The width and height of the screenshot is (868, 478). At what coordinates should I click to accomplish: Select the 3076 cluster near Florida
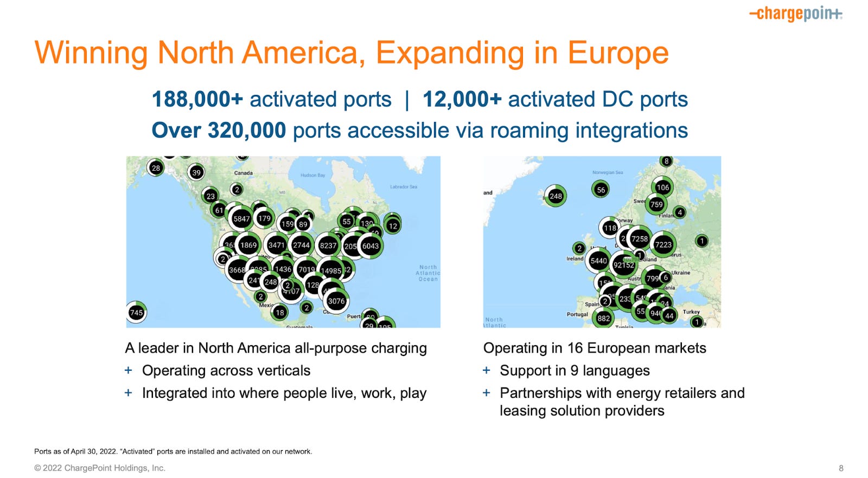click(336, 301)
